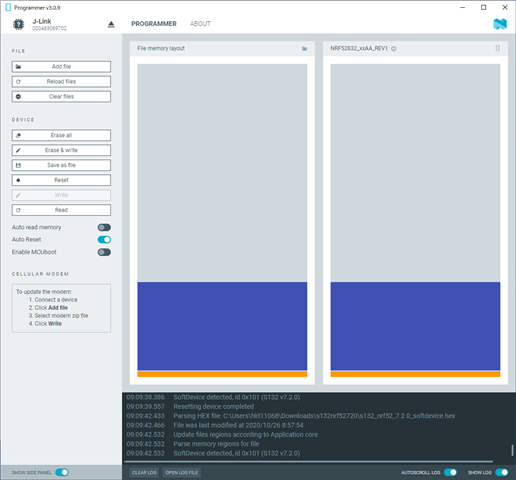Click the Nordic Semiconductor logo icon
Screen dimensions: 516x480
pyautogui.click(x=500, y=24)
